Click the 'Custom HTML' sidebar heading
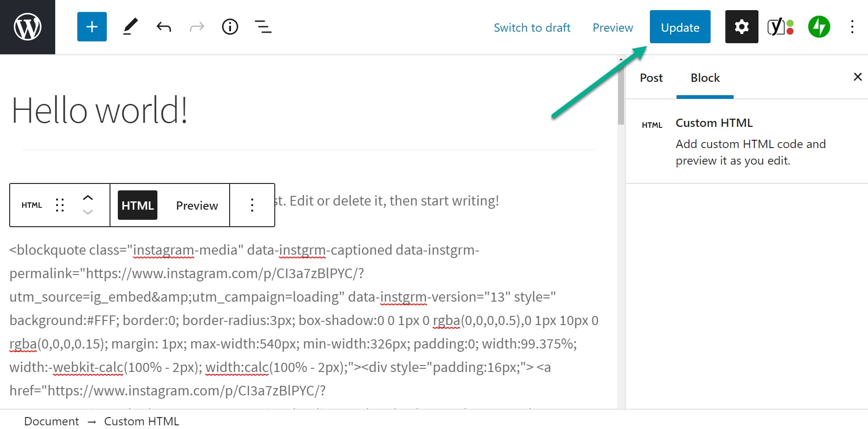Viewport: 868px width, 429px height. pyautogui.click(x=714, y=123)
